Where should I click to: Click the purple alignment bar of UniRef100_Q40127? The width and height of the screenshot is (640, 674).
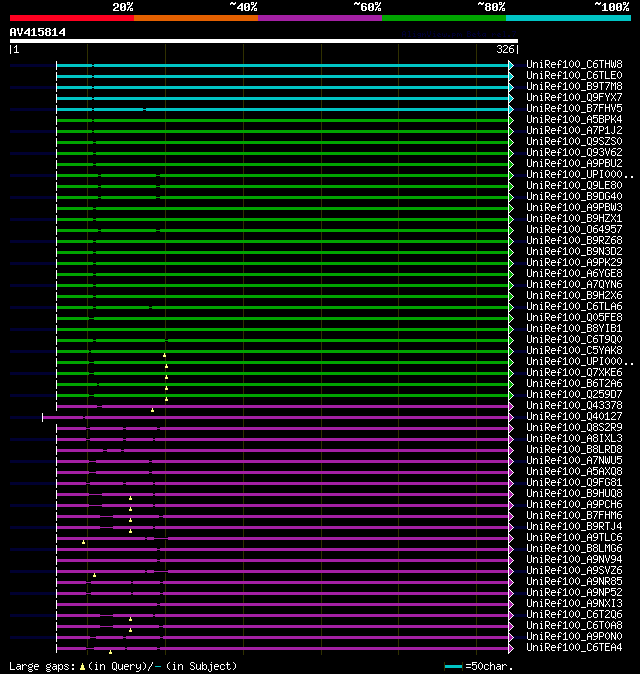(x=275, y=417)
